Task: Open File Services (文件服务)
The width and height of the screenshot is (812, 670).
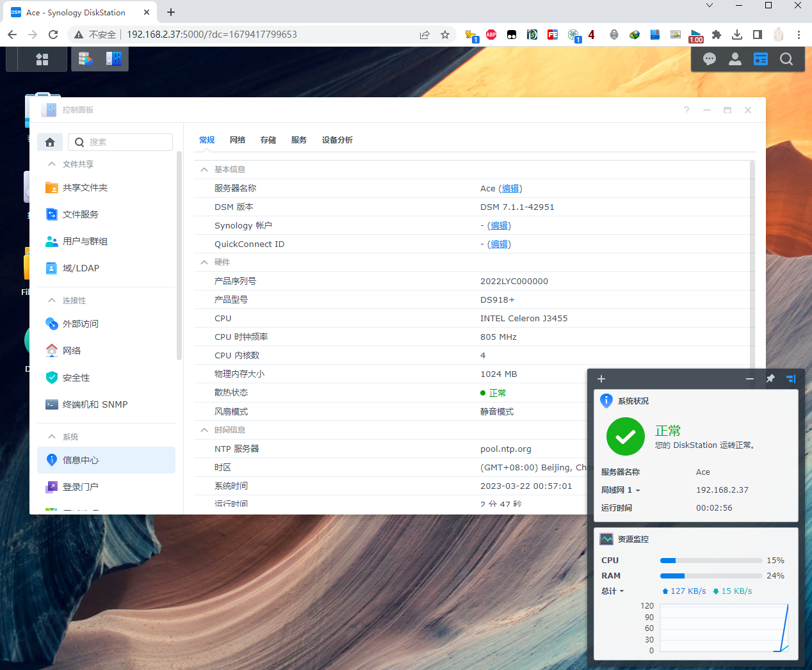Action: tap(106, 214)
